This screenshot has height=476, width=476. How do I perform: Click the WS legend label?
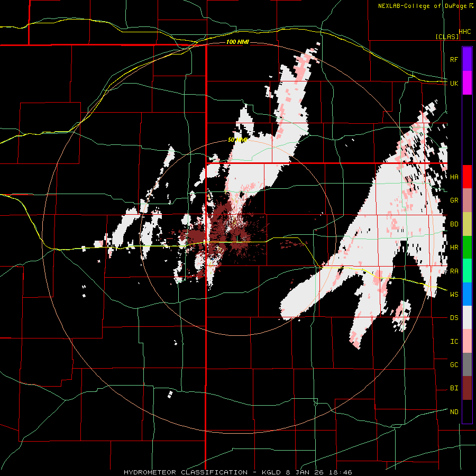click(x=454, y=295)
